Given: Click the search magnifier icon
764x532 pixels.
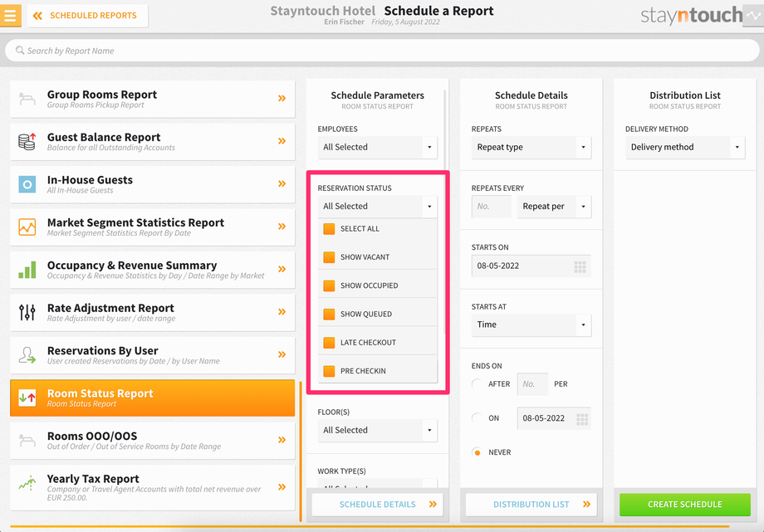Looking at the screenshot, I should [x=20, y=50].
